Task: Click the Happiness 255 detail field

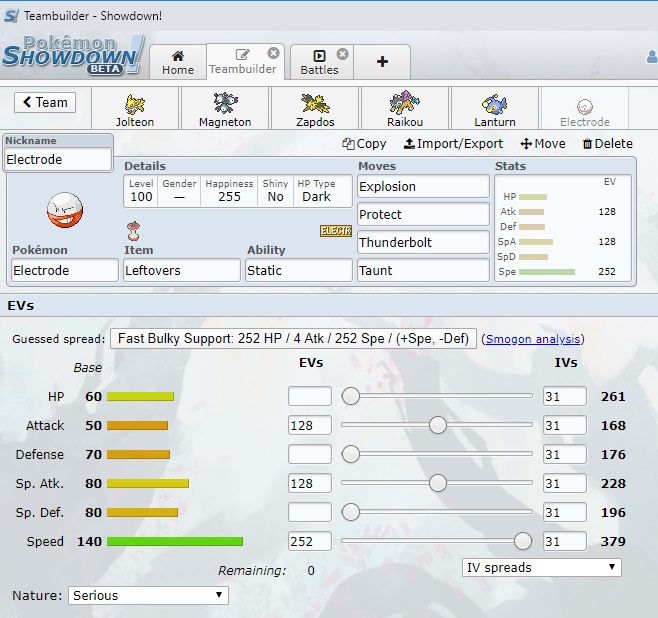Action: (229, 191)
